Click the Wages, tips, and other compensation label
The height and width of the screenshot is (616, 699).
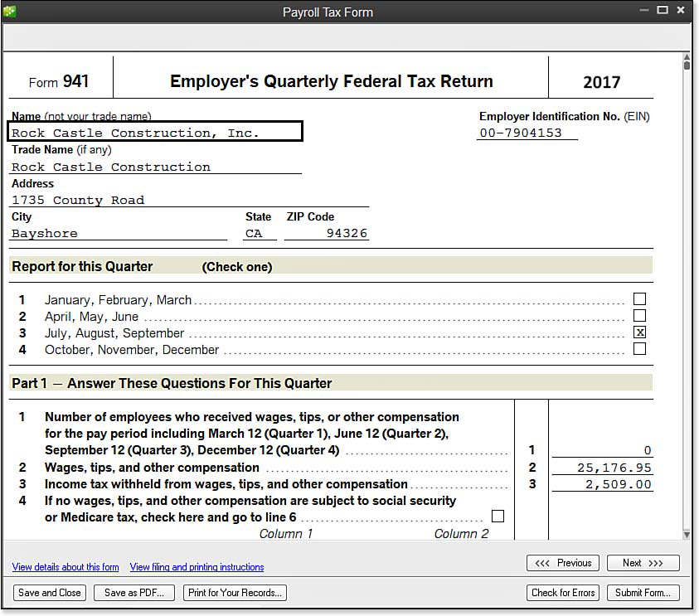pyautogui.click(x=152, y=468)
